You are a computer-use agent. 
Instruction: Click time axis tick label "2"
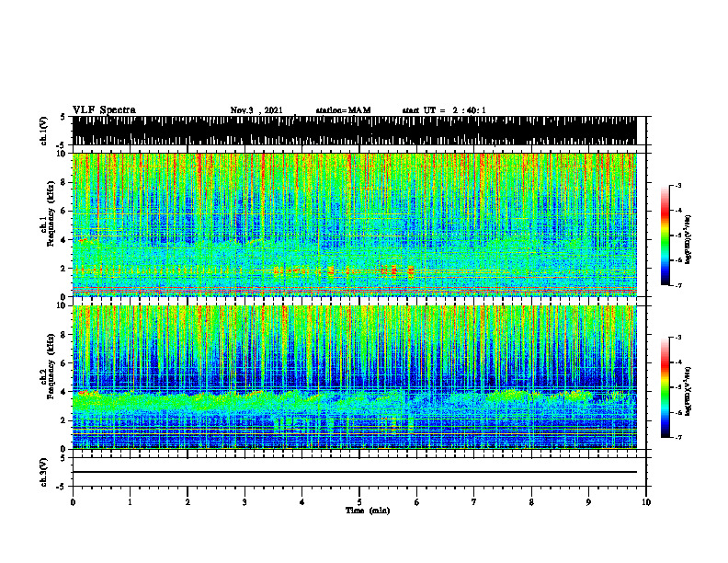point(188,502)
